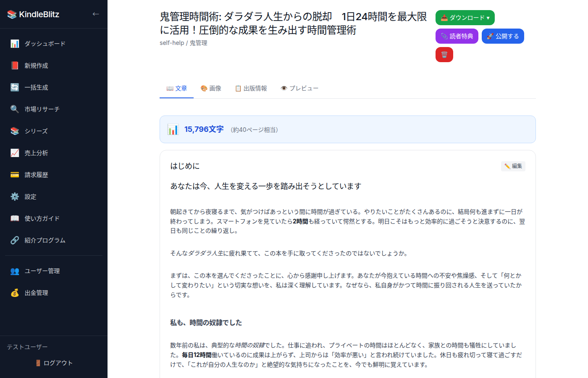Viewport: 588px width, 378px height.
Task: Open the ダウンロード dropdown menu
Action: pos(465,18)
